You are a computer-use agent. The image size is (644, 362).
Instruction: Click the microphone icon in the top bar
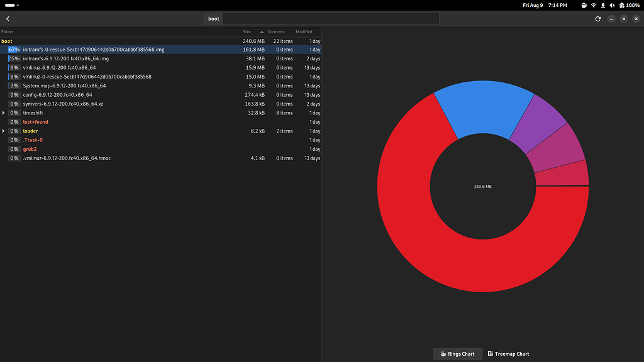pyautogui.click(x=603, y=5)
